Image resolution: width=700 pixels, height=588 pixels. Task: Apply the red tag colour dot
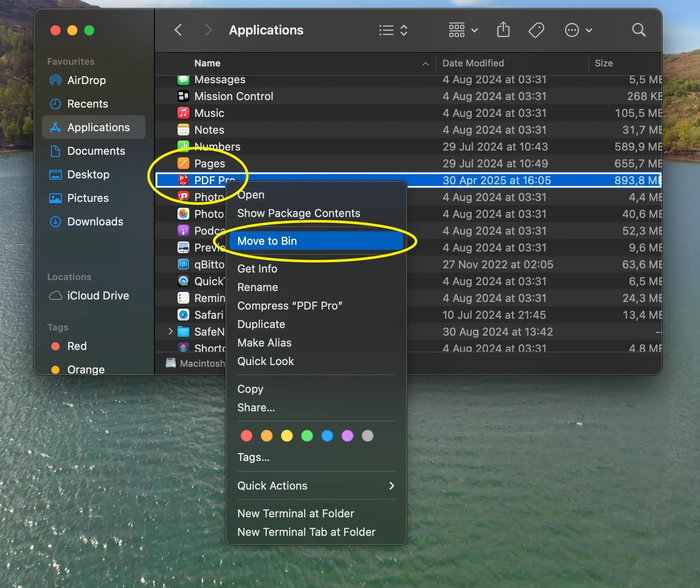pos(247,436)
